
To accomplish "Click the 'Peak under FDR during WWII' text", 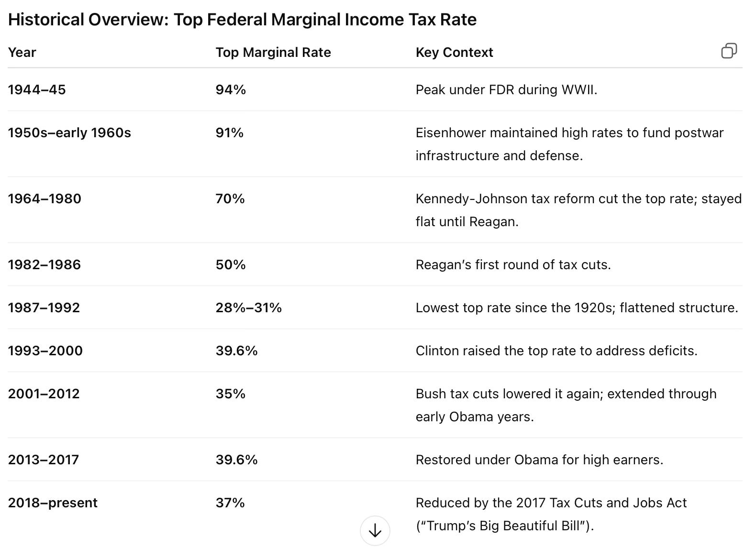I will 506,89.
